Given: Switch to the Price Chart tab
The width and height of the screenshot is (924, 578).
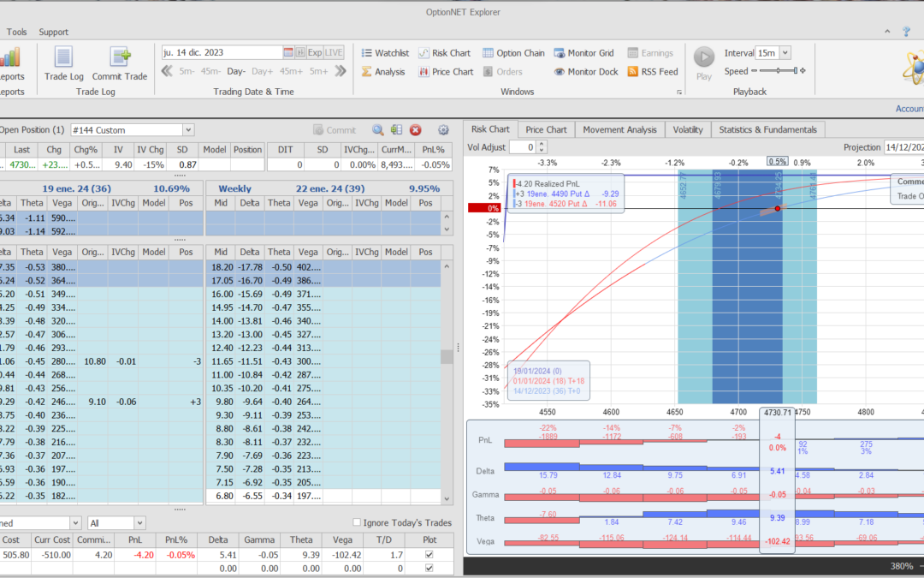Looking at the screenshot, I should tap(546, 129).
